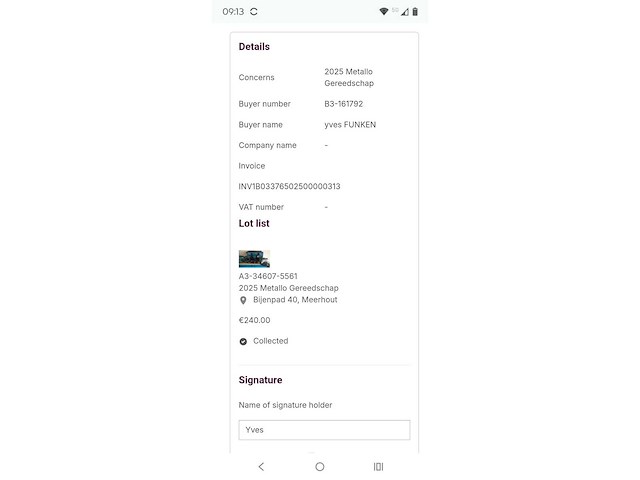Tap the Wi-Fi icon in status bar
The image size is (640, 480).
(x=384, y=11)
